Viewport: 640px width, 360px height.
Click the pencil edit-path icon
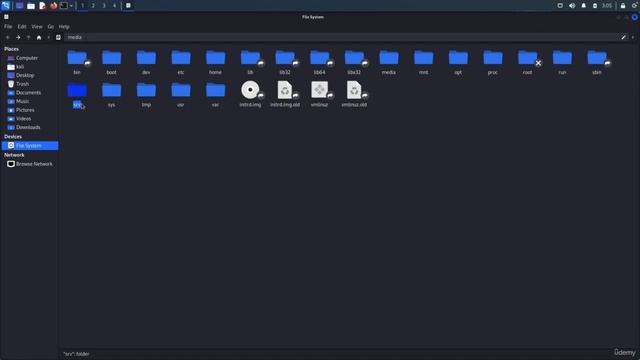click(623, 38)
